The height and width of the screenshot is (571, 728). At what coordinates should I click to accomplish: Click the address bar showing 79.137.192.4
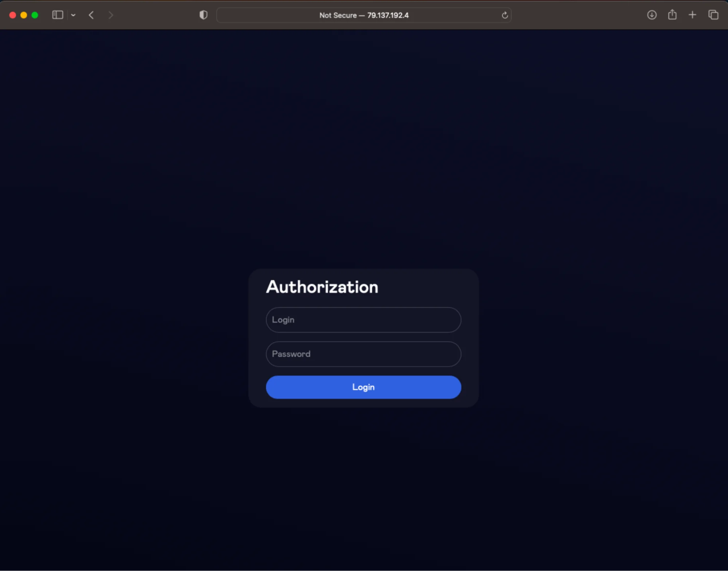click(364, 15)
